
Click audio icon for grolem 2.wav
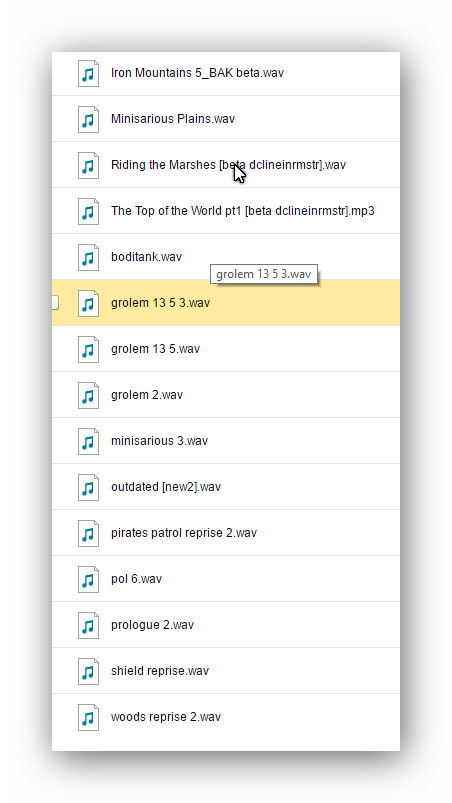tap(88, 395)
